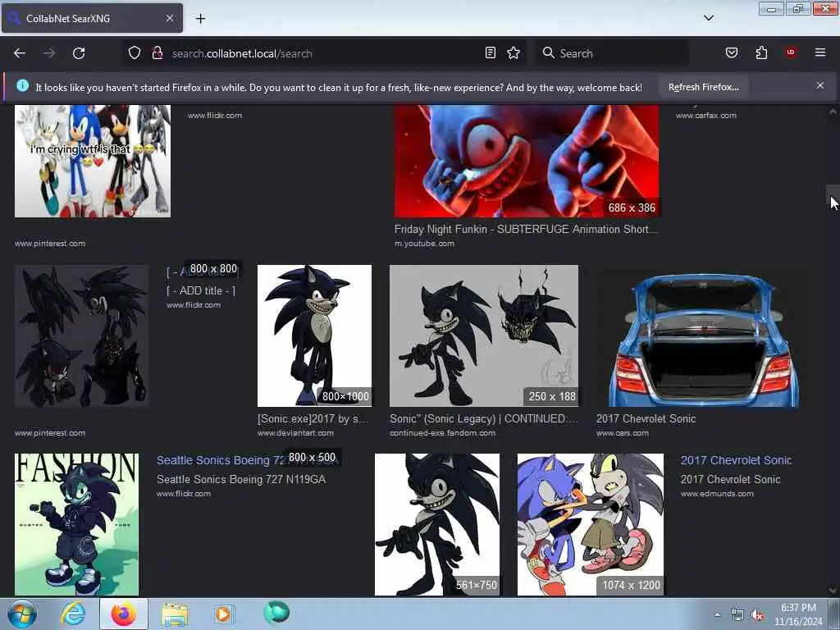840x630 pixels.
Task: Click the info icon in notification bar
Action: [22, 85]
